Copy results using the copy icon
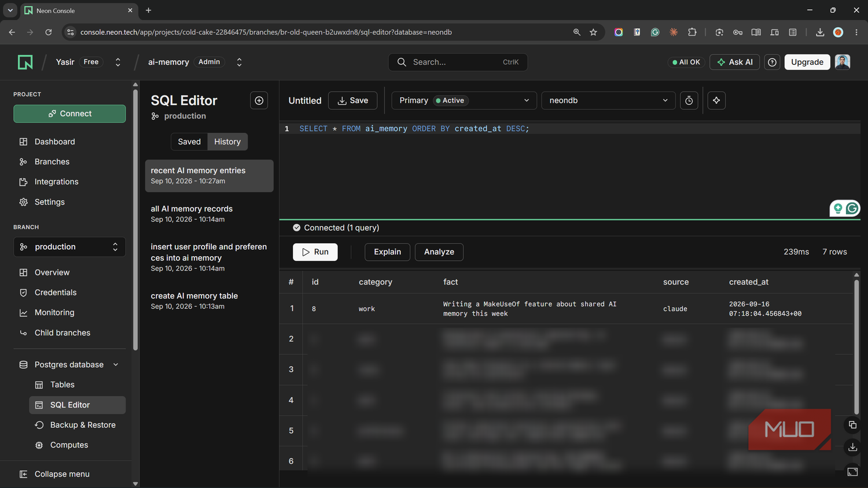Image resolution: width=868 pixels, height=488 pixels. 852,425
